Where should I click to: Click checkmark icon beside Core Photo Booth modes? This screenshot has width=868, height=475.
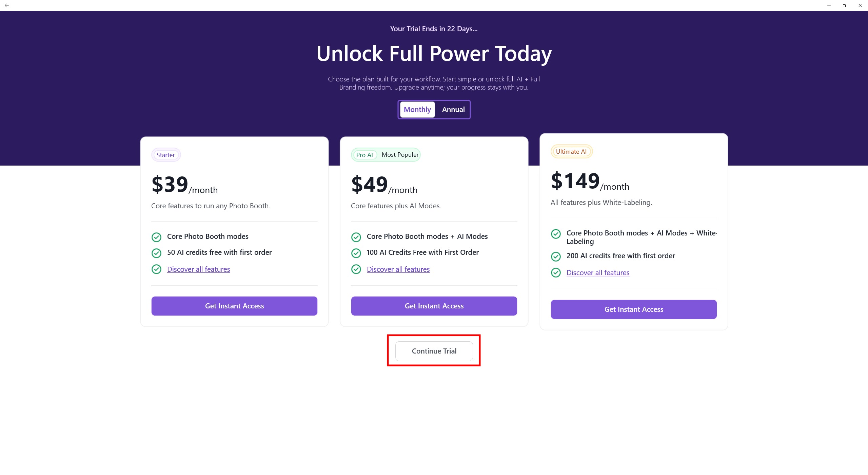(x=156, y=237)
